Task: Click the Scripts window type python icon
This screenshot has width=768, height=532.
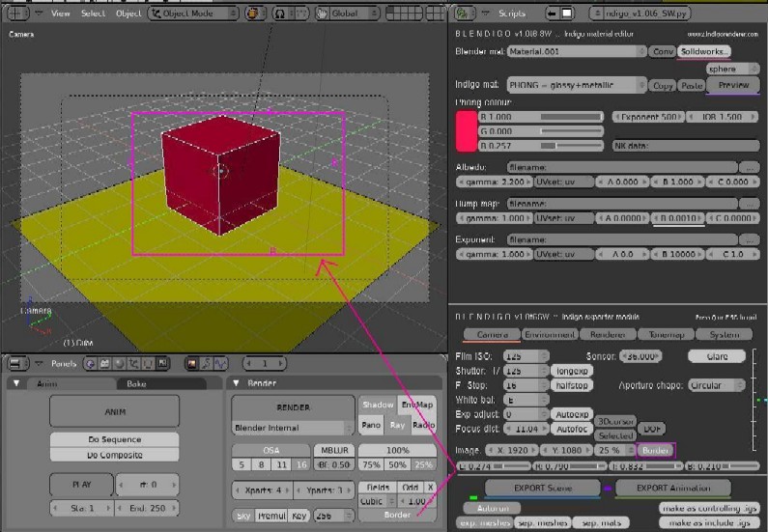Action: point(465,14)
